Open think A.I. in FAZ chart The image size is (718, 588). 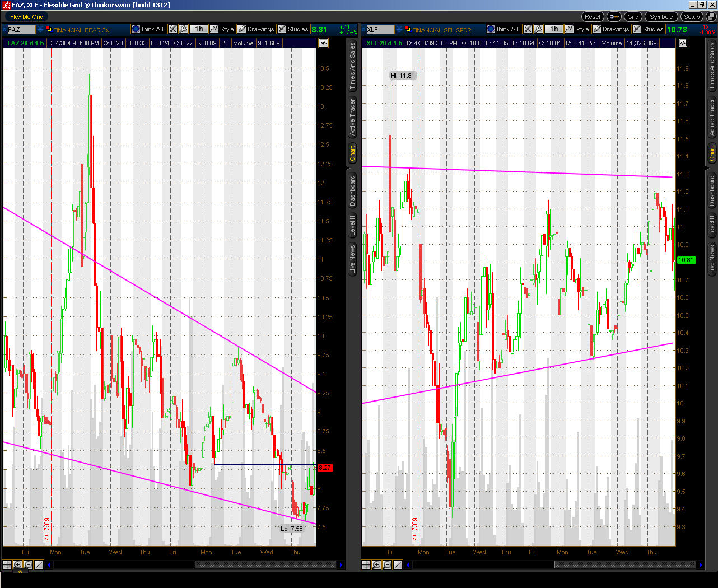148,29
